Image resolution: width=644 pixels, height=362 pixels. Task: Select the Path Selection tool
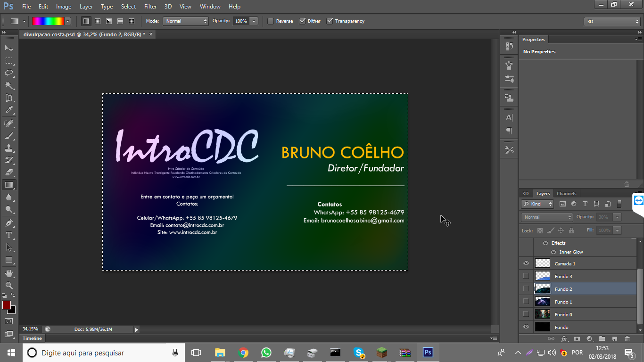click(x=9, y=247)
